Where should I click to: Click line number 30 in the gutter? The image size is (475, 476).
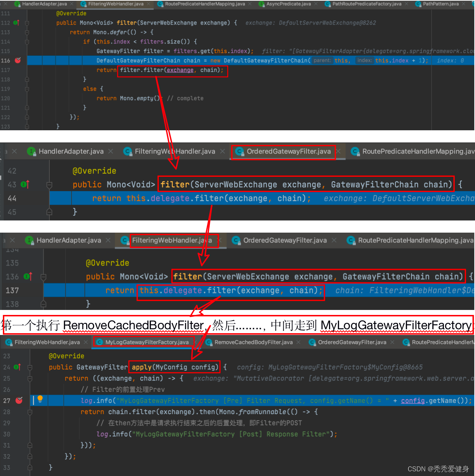pyautogui.click(x=7, y=434)
